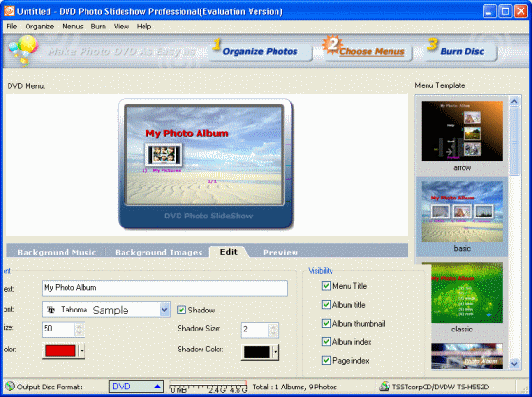This screenshot has height=397, width=532.
Task: Open the Burn menu
Action: (99, 27)
